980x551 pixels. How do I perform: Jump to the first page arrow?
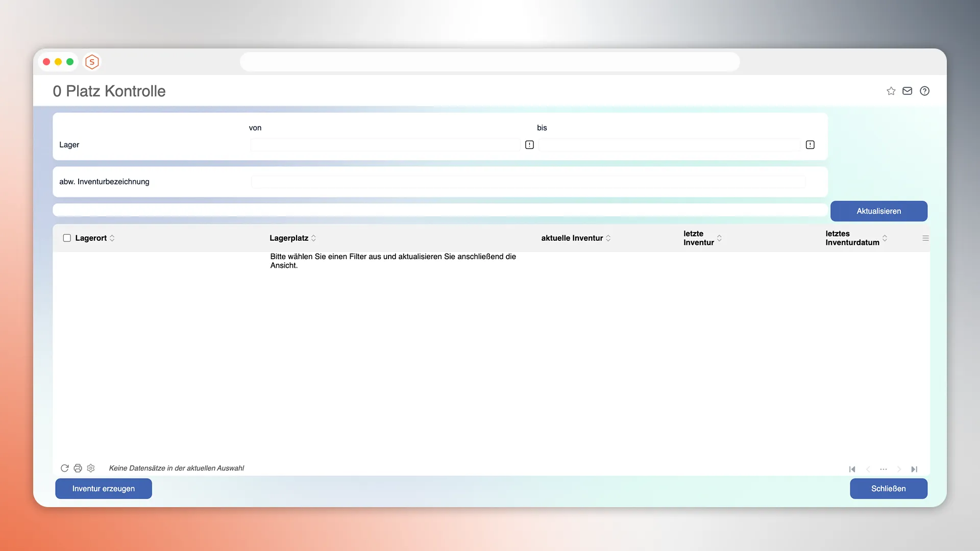click(852, 469)
